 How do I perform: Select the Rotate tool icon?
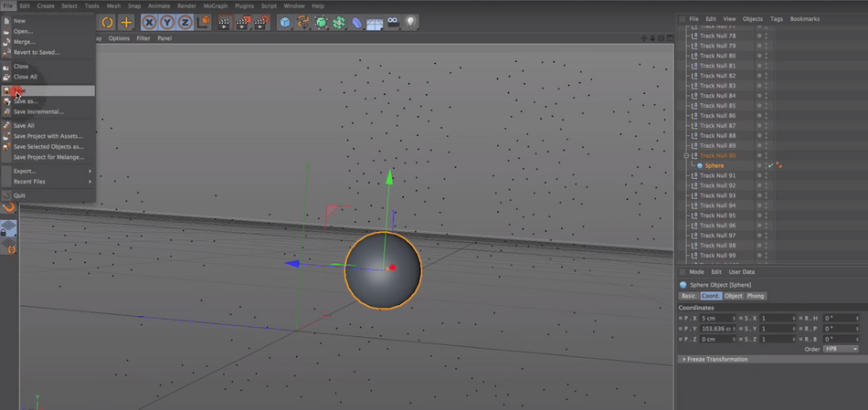coord(108,23)
